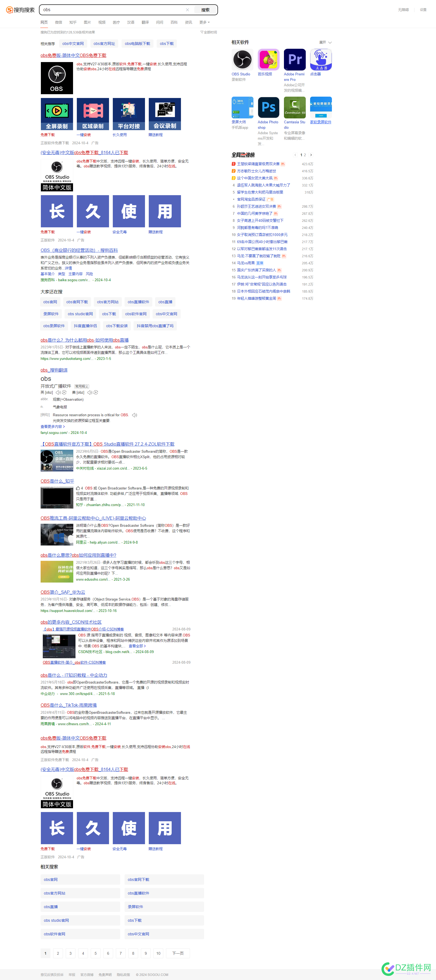Open the 全部时间 time filter
436x980 pixels.
coord(209,32)
